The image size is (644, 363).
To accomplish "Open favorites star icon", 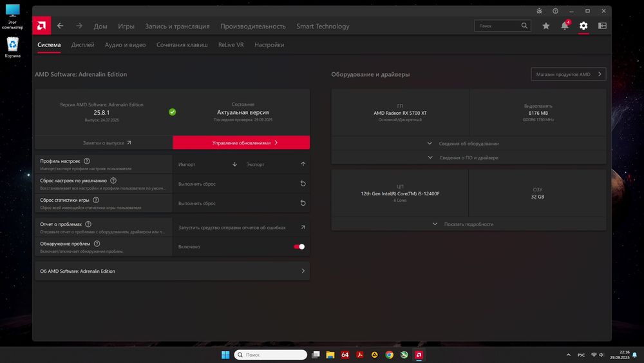I will [x=546, y=26].
